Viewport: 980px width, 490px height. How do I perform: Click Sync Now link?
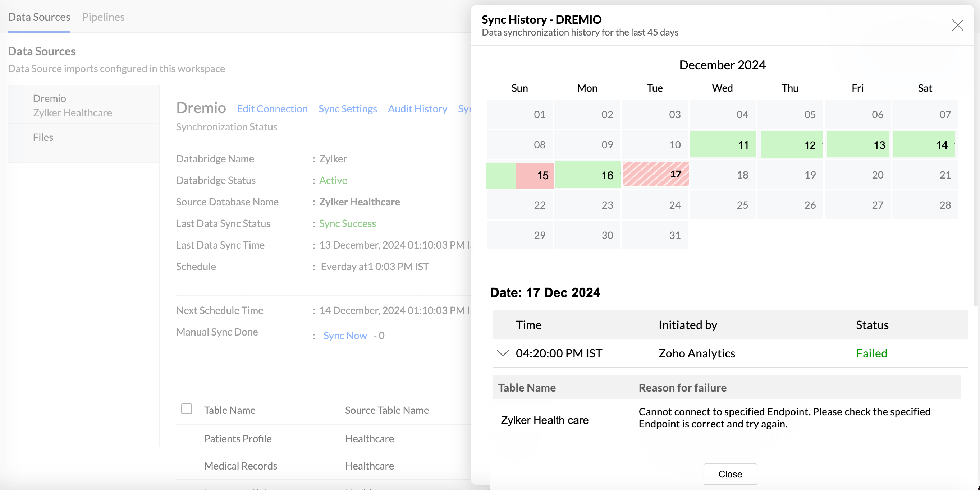[345, 335]
